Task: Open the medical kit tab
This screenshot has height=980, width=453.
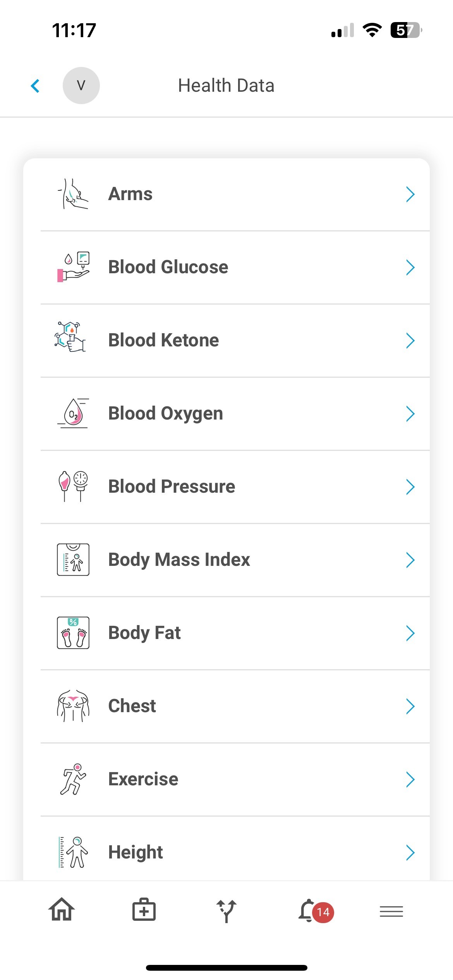Action: point(144,910)
